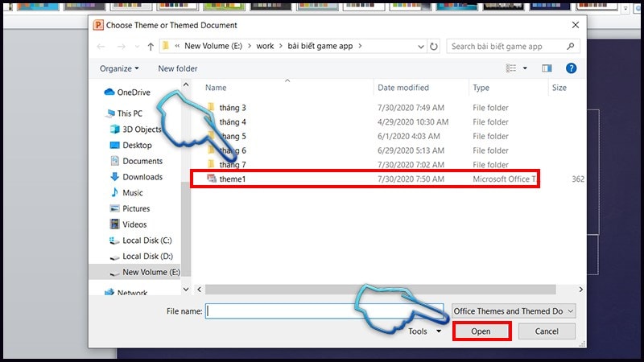644x362 pixels.
Task: Click the 6/1/2020 4:03 AM date cell
Action: [x=409, y=136]
